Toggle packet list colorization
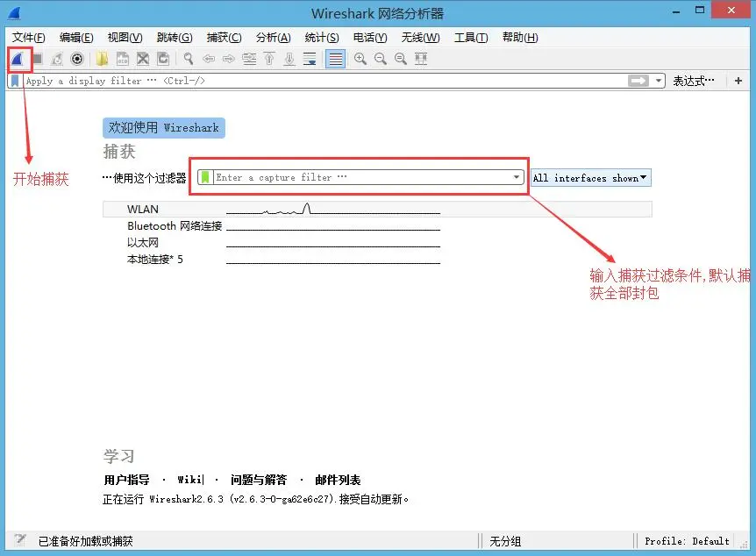This screenshot has width=756, height=556. (x=336, y=59)
